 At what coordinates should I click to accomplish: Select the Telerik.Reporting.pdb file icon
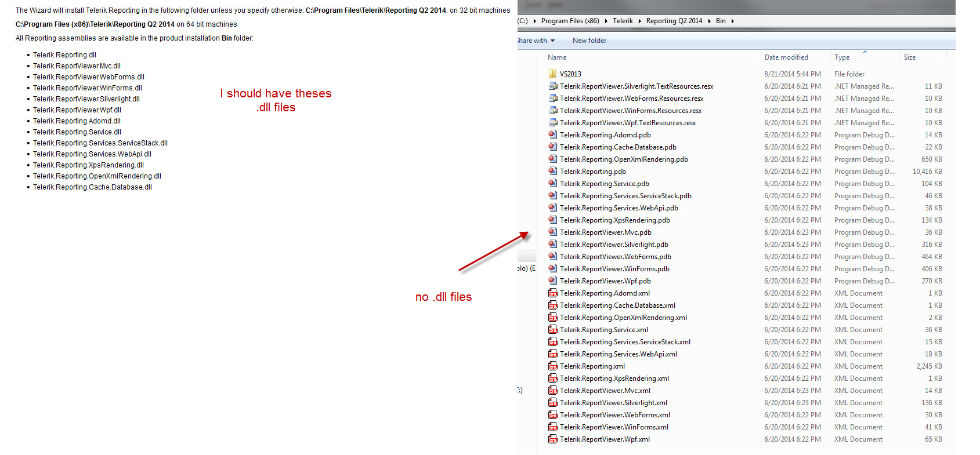552,172
